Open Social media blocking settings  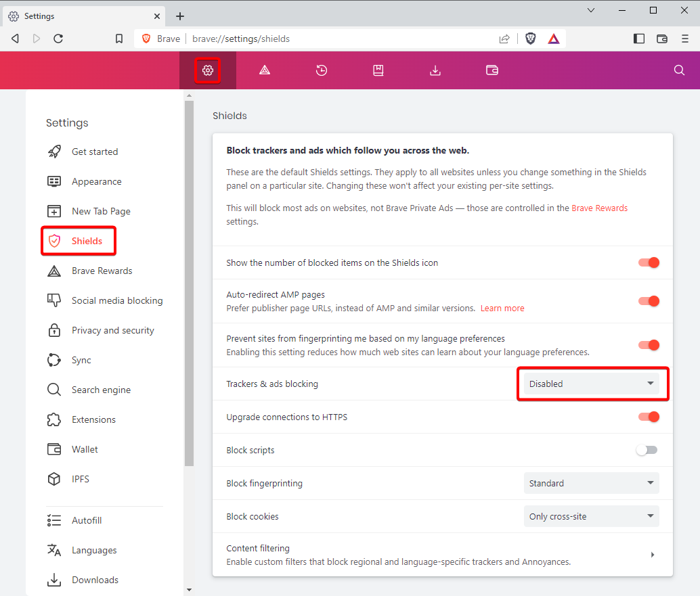tap(117, 300)
